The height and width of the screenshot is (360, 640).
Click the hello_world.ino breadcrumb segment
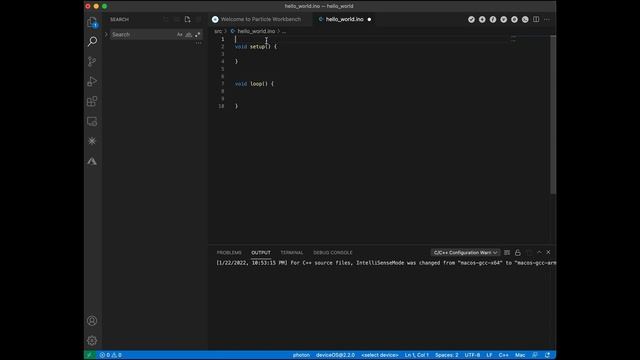[256, 31]
